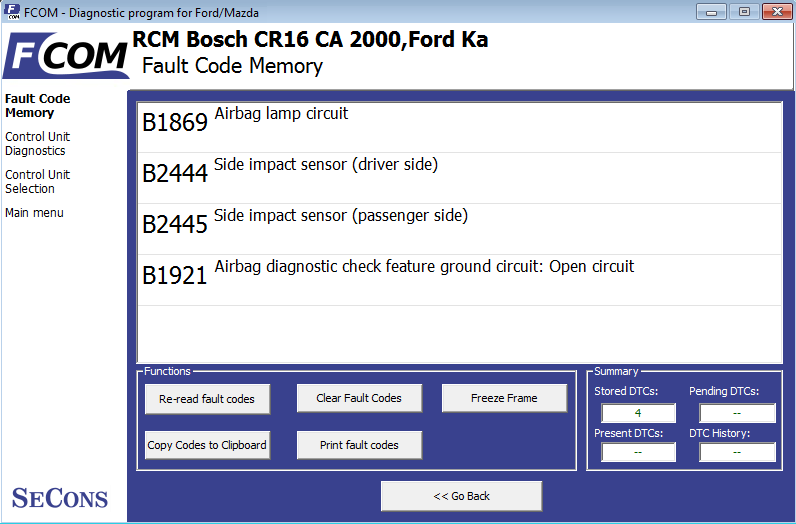
Task: Go to Control Unit Selection
Action: (x=37, y=182)
